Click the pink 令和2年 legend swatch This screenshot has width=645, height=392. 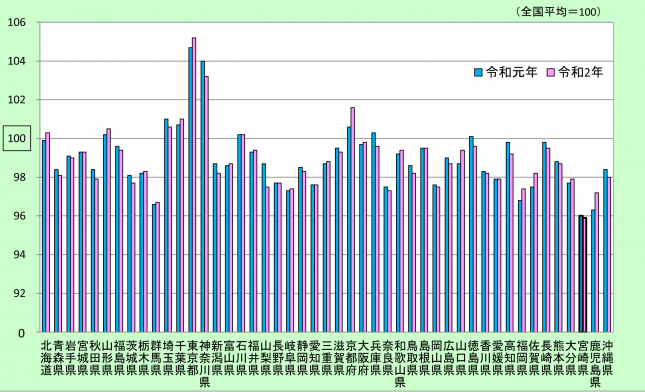550,72
